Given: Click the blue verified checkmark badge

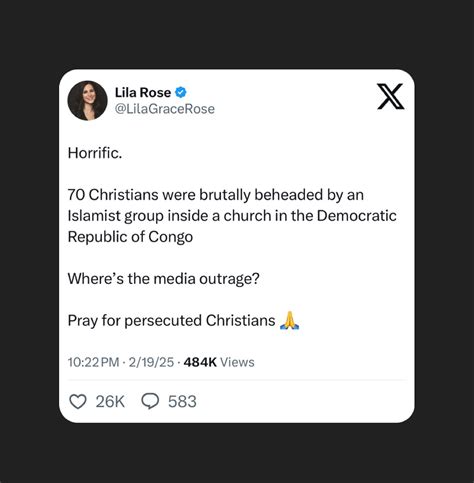Looking at the screenshot, I should tap(181, 92).
